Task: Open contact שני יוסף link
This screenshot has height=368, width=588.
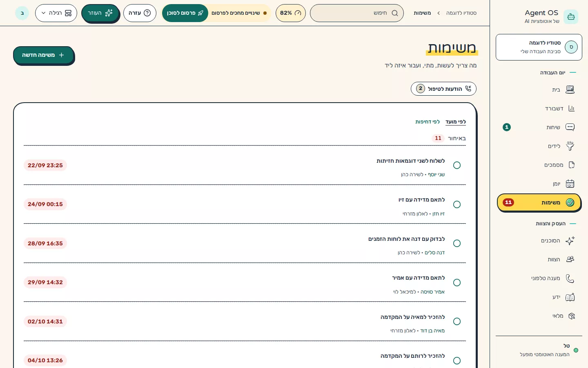Action: [x=437, y=175]
